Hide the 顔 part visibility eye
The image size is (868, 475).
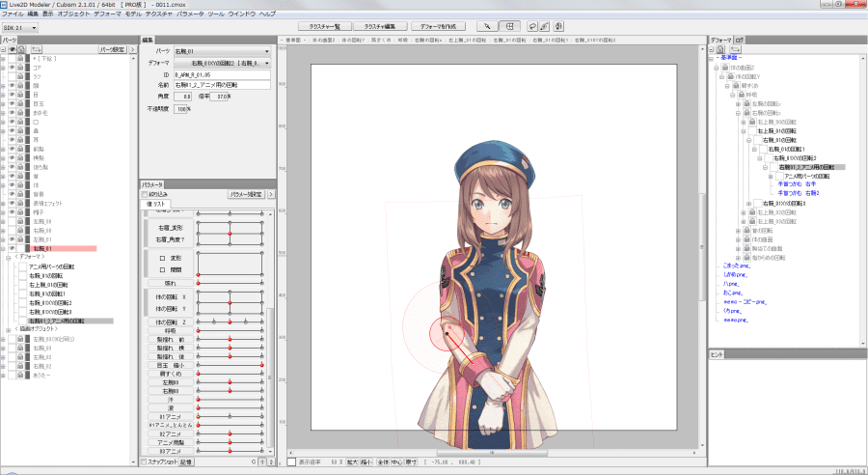pyautogui.click(x=12, y=86)
